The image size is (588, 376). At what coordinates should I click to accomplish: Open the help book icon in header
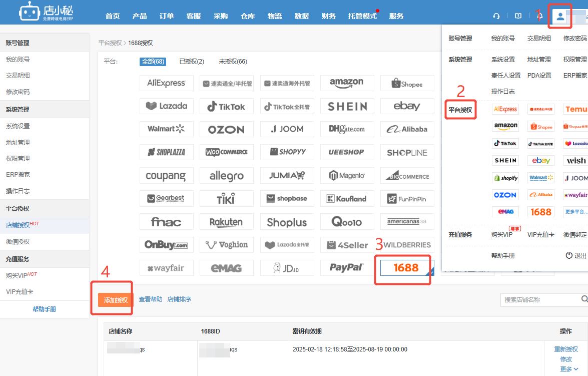click(518, 16)
